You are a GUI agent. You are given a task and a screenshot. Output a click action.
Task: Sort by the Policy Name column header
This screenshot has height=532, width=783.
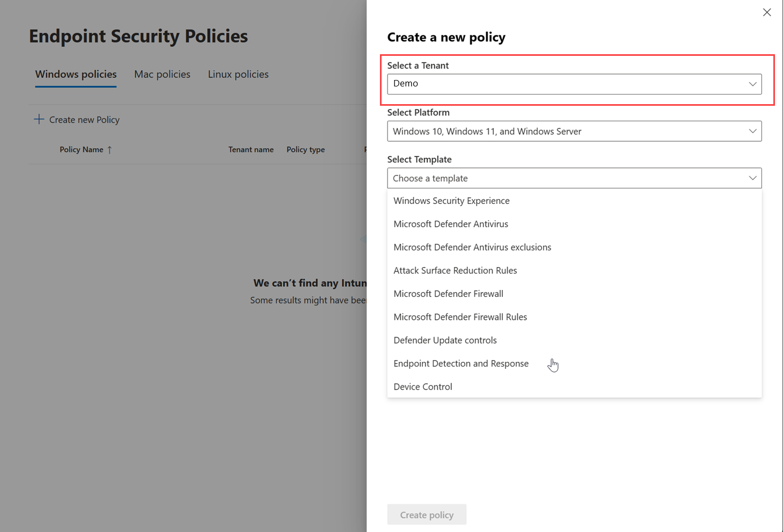pyautogui.click(x=82, y=150)
